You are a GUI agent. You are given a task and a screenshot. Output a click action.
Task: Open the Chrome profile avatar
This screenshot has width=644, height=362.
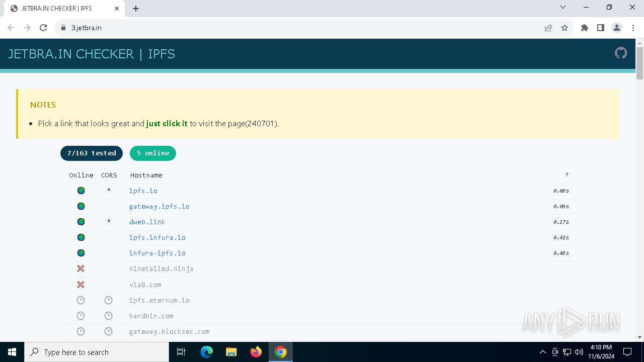(x=617, y=28)
